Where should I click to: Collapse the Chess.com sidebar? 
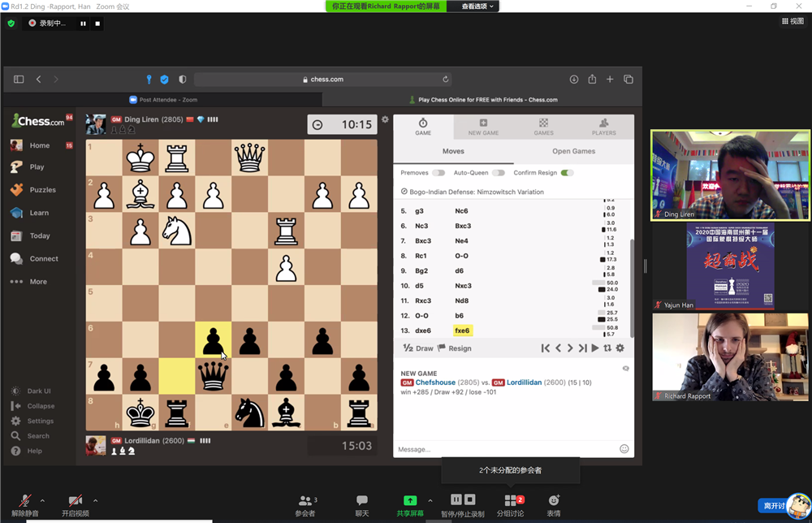coord(41,406)
